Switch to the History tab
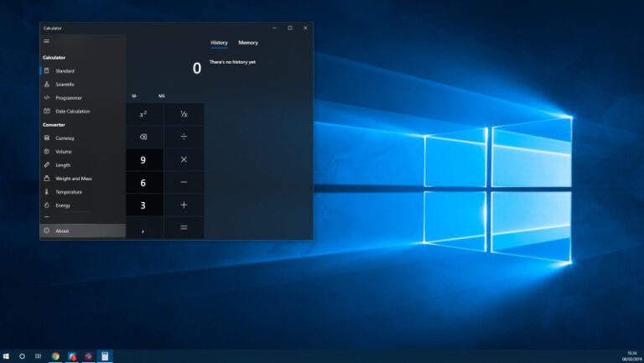Screen dimensions: 644x363 click(219, 43)
